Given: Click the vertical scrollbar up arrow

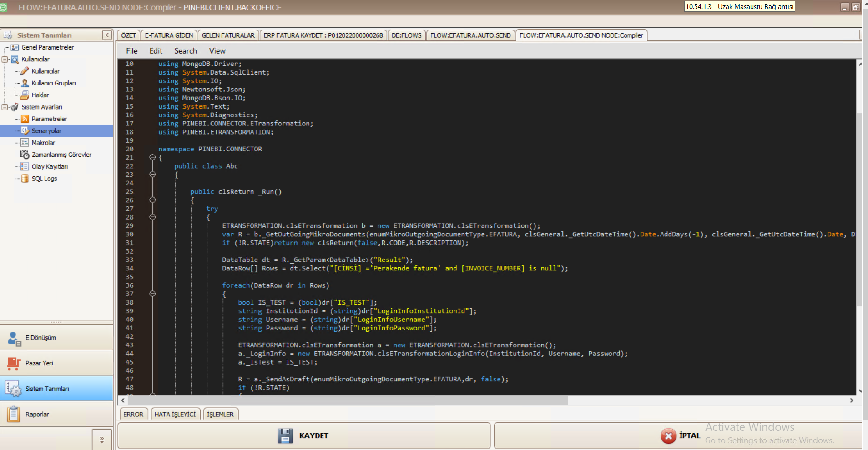Looking at the screenshot, I should coord(860,64).
